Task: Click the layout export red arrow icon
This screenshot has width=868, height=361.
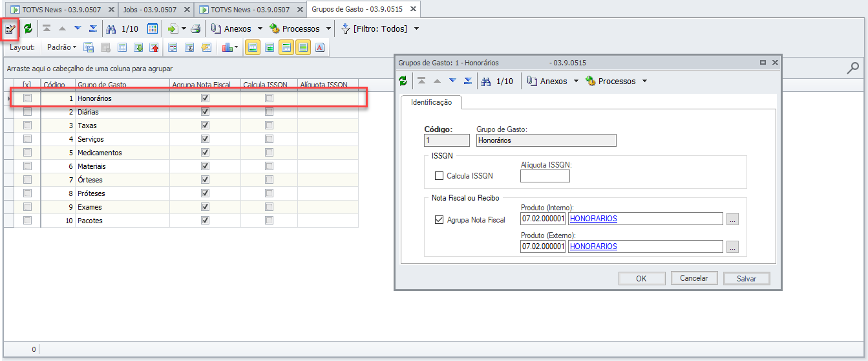Action: pos(154,47)
